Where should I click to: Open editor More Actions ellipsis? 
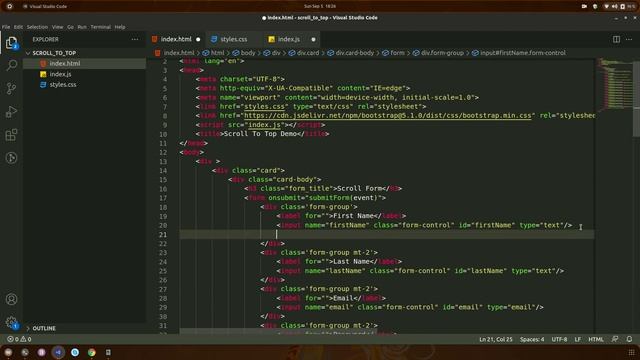pyautogui.click(x=629, y=39)
